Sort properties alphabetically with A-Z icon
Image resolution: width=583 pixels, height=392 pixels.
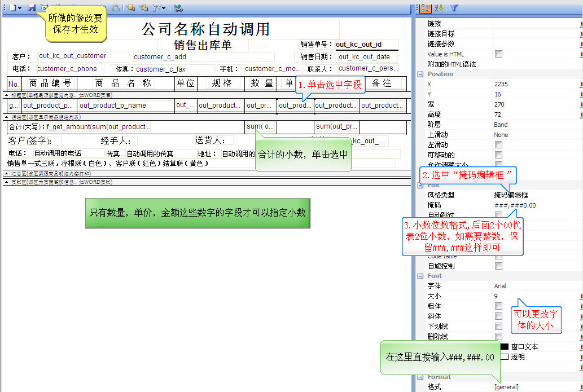click(440, 7)
